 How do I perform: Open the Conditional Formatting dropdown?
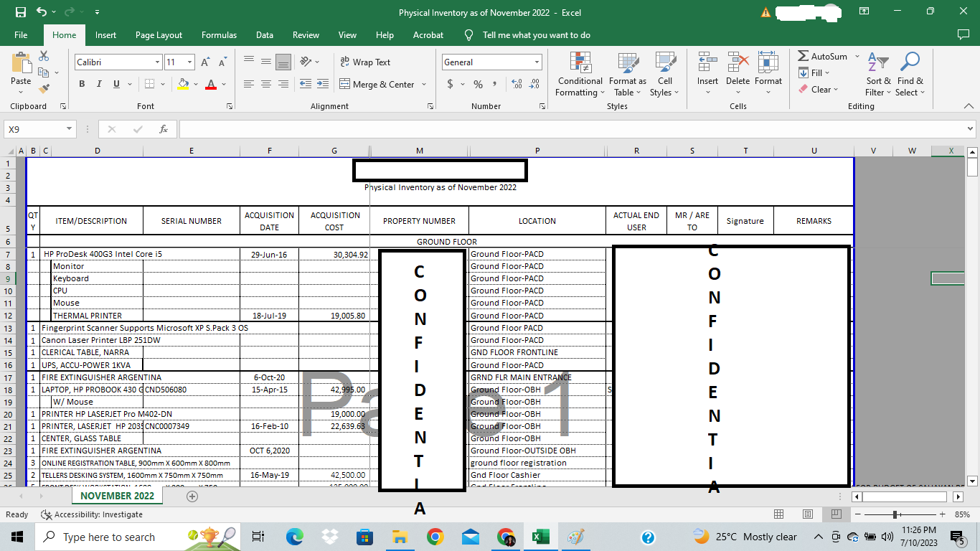coord(580,75)
